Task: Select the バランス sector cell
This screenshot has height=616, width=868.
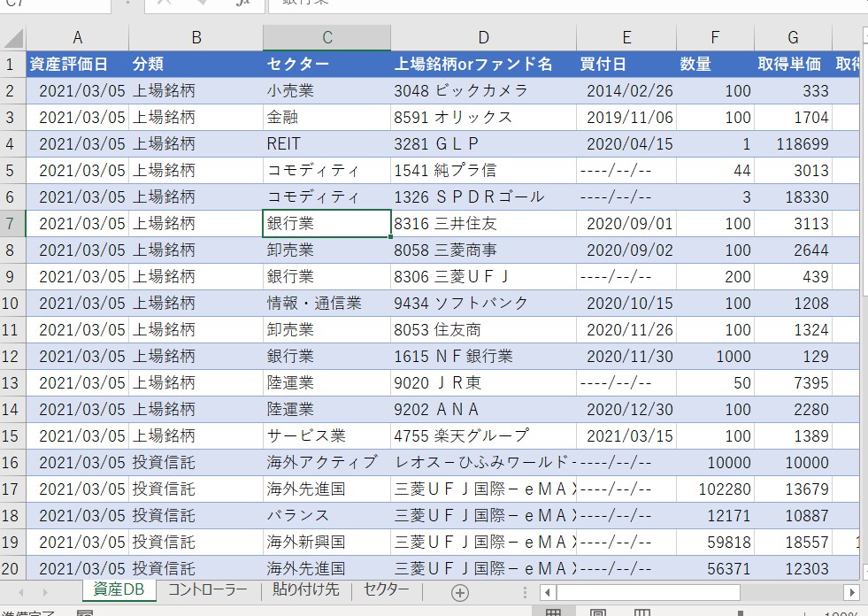Action: [x=327, y=516]
